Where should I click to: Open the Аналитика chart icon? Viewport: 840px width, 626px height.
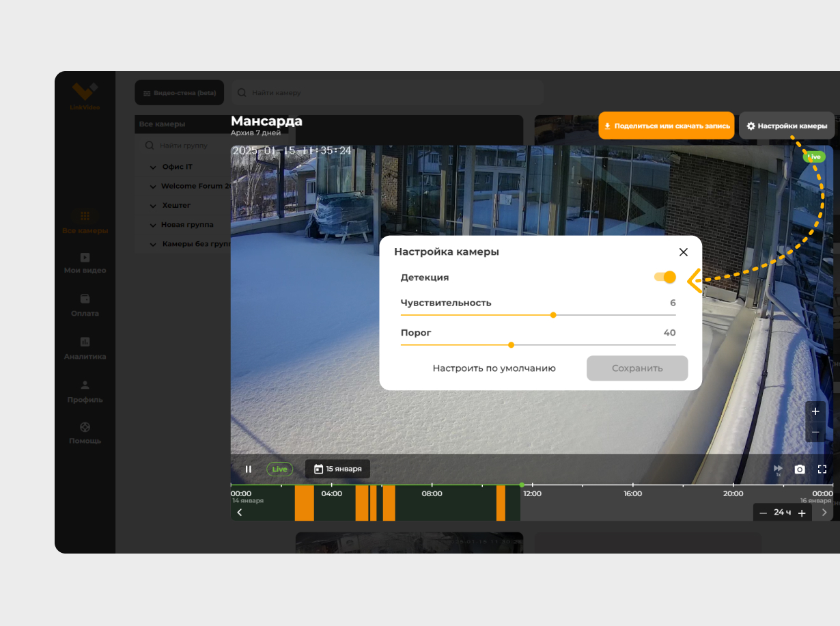(x=85, y=342)
